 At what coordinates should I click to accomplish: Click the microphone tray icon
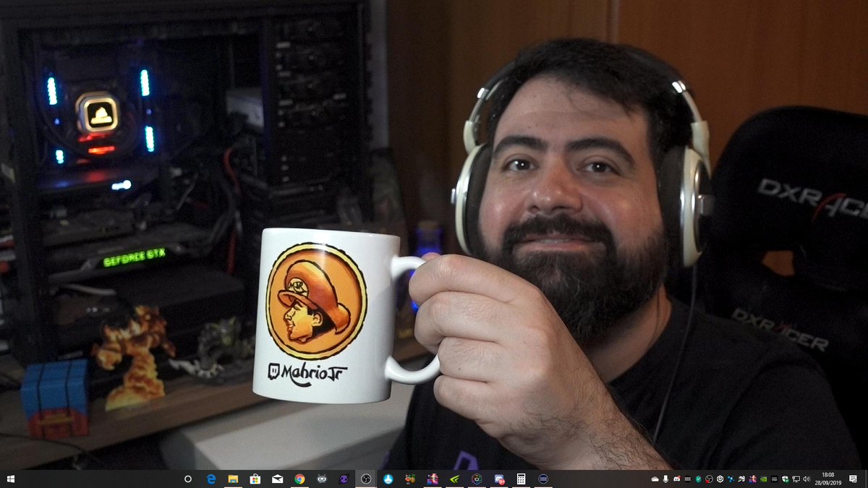pos(665,479)
